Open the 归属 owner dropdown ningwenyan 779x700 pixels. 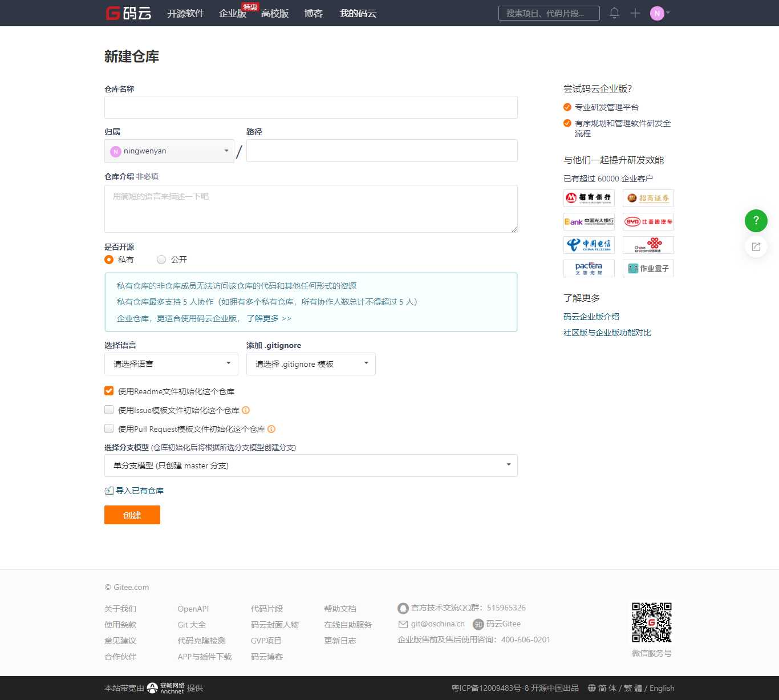tap(169, 151)
